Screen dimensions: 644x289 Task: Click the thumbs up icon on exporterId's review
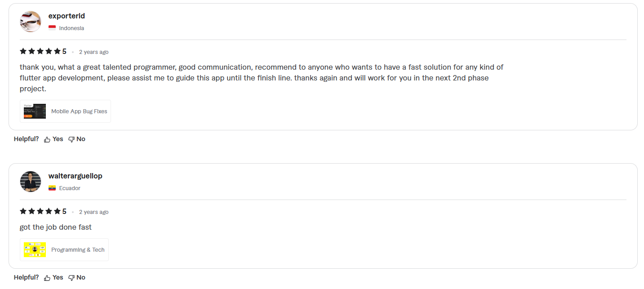coord(47,139)
